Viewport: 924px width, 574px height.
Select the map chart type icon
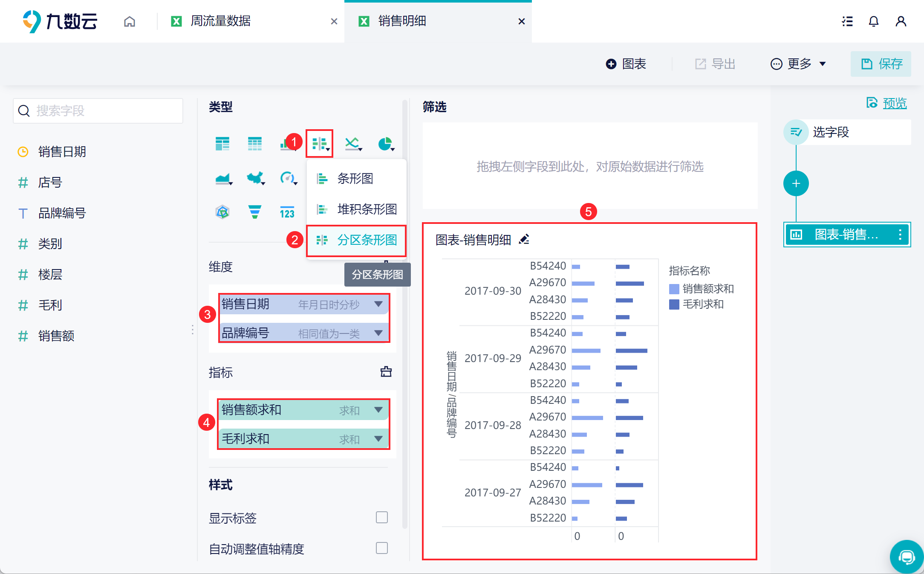pos(255,177)
